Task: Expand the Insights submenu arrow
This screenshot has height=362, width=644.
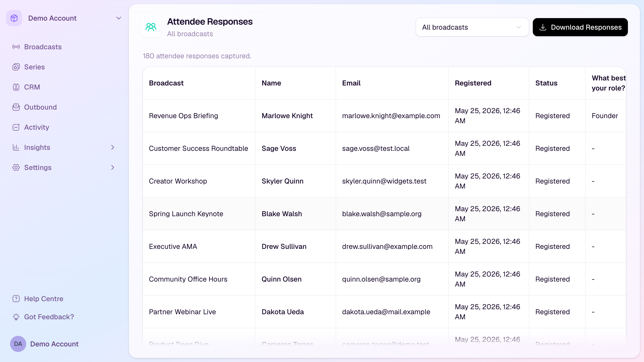Action: tap(113, 147)
